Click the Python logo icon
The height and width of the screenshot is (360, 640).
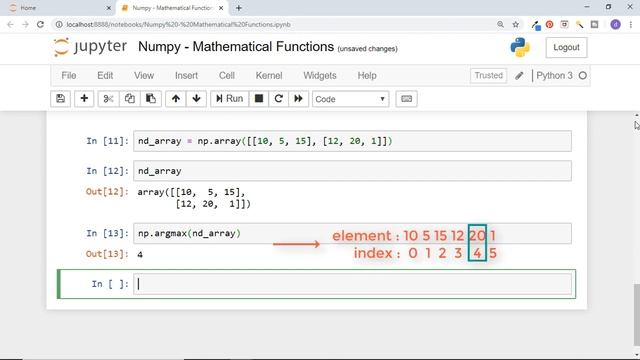(x=520, y=47)
